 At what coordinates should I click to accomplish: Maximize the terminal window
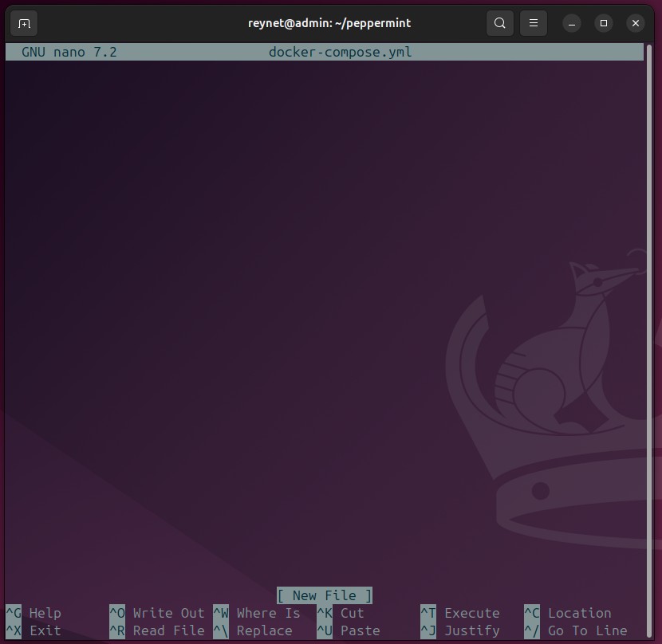(604, 23)
